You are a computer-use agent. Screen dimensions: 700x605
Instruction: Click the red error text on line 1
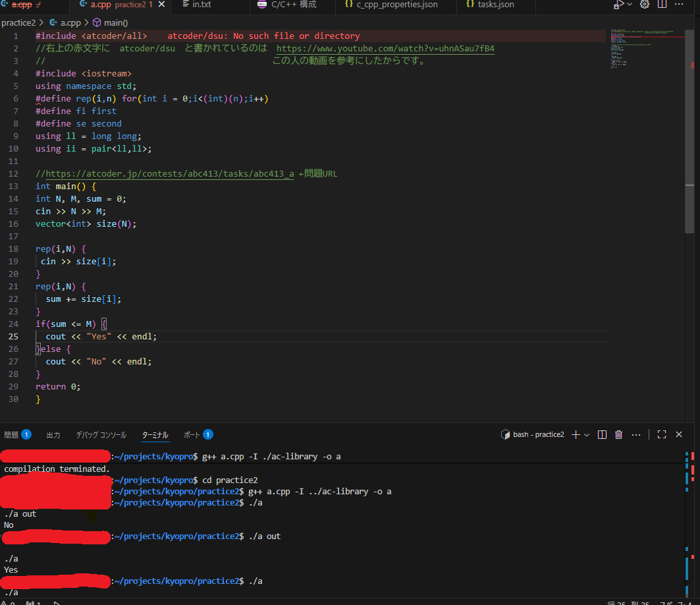pyautogui.click(x=263, y=36)
